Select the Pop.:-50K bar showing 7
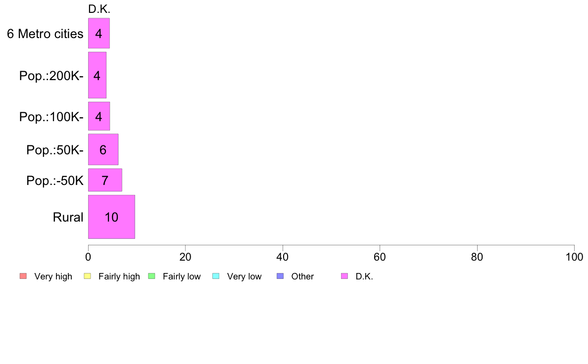Screen dimensions: 588x364 point(105,180)
